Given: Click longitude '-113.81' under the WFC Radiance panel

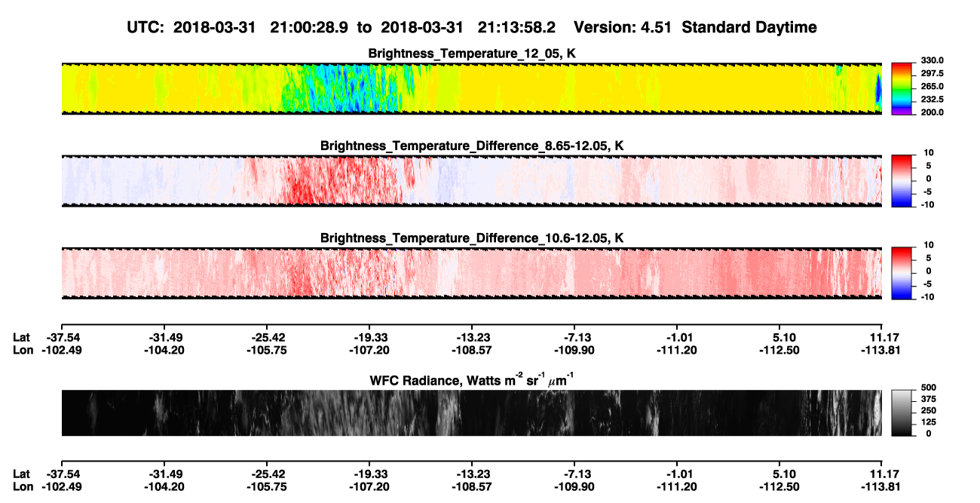Looking at the screenshot, I should click(882, 486).
